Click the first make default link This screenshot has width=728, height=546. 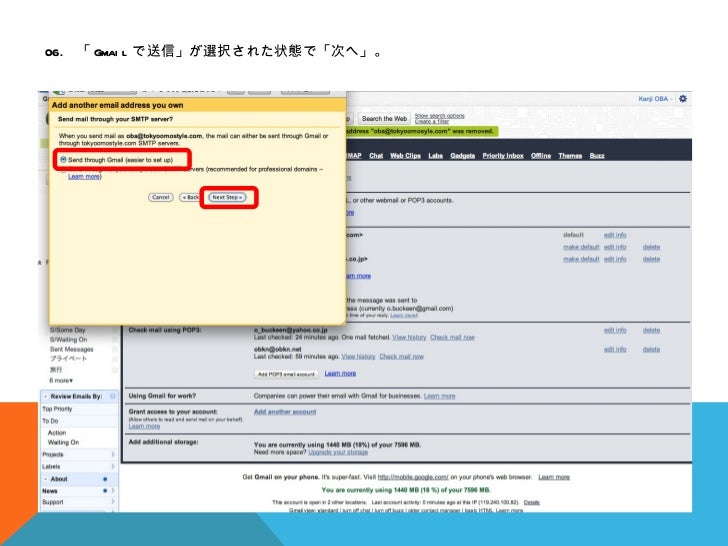[x=581, y=247]
